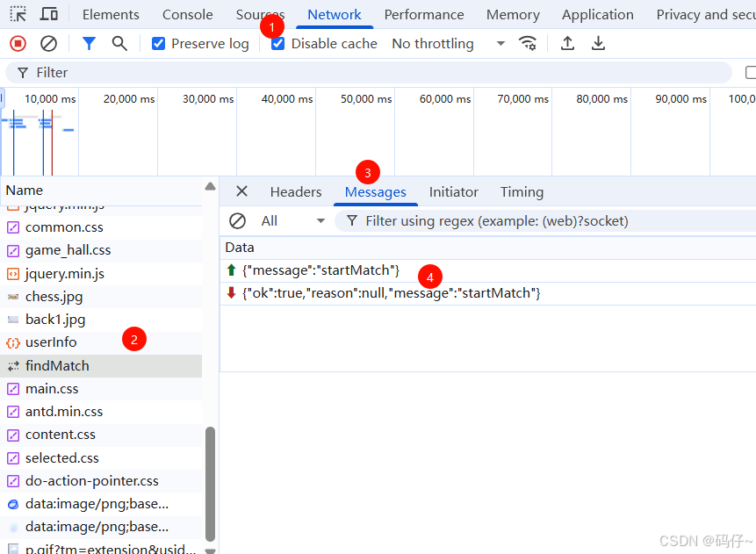Open Application tab
The image size is (756, 554).
click(597, 14)
